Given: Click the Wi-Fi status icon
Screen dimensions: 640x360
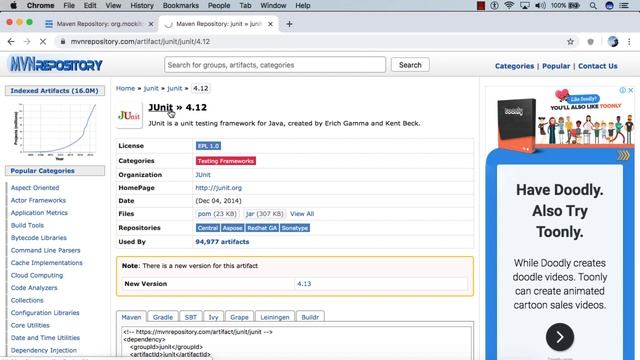Looking at the screenshot, I should (509, 5).
